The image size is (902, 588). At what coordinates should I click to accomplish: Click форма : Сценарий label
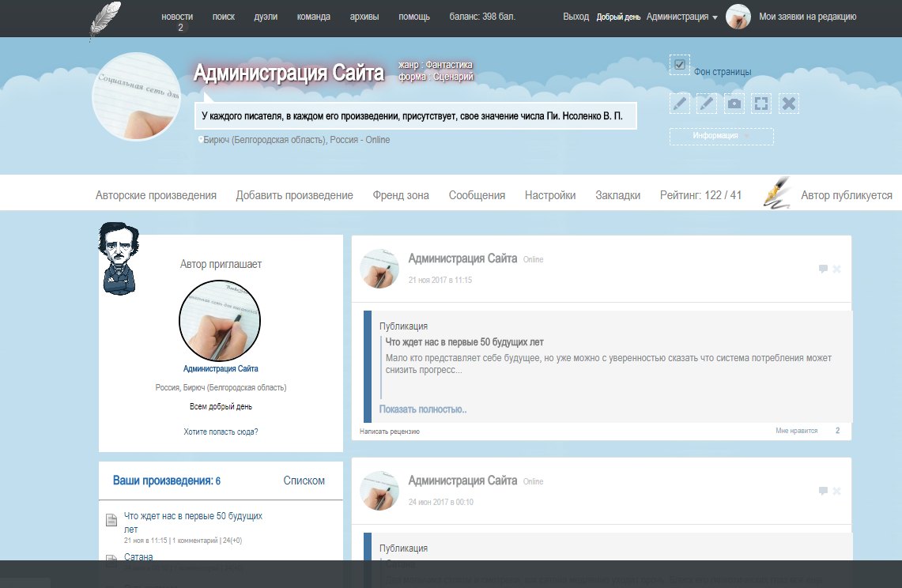click(436, 77)
